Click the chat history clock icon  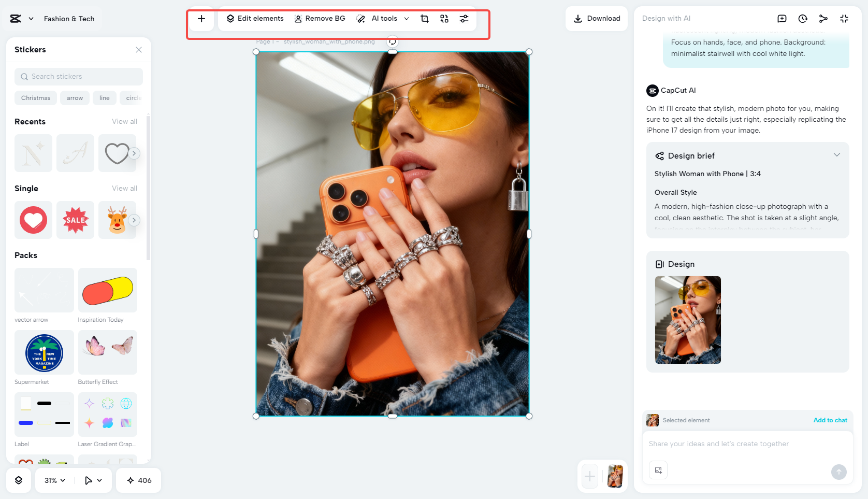(x=802, y=19)
